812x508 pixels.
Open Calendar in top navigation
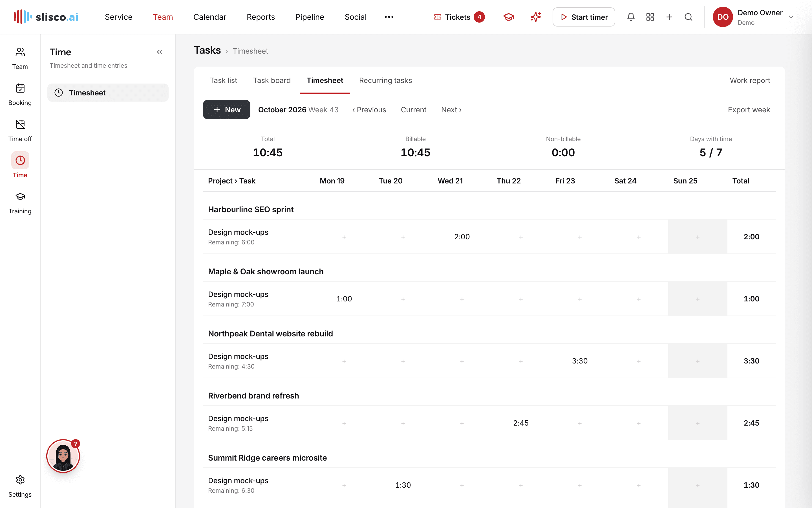[210, 17]
